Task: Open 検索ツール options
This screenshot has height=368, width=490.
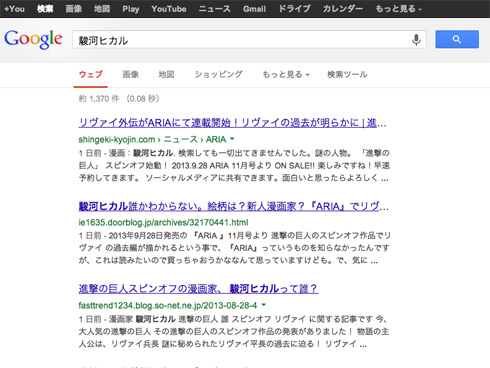Action: tap(347, 74)
